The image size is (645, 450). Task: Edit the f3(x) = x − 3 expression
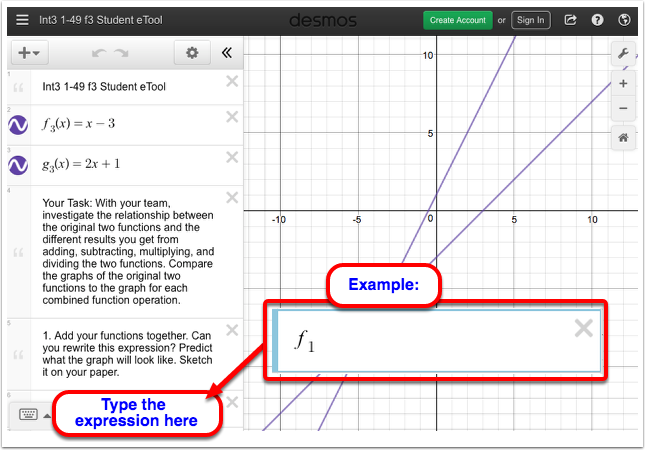coord(78,124)
